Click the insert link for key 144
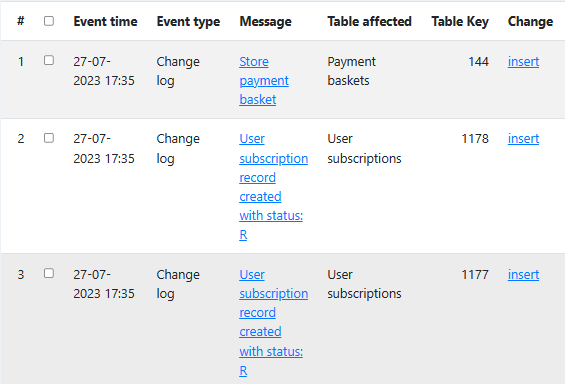This screenshot has width=565, height=384. pos(523,62)
